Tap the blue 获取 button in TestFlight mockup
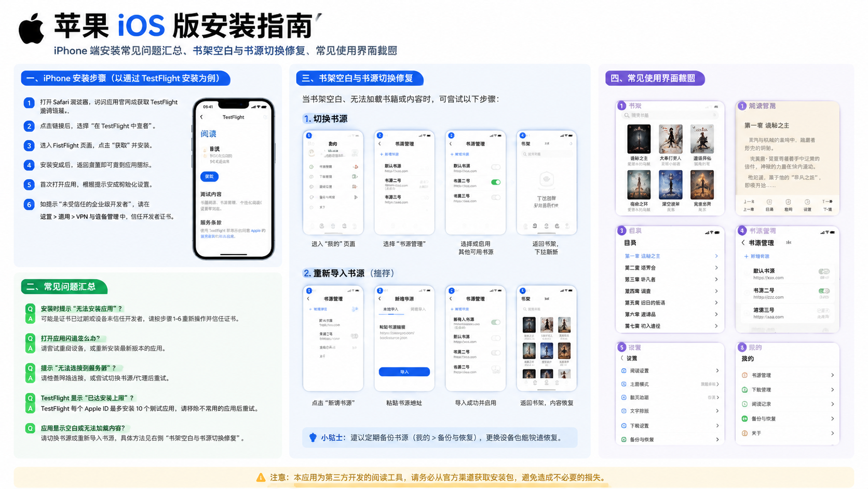This screenshot has width=868, height=489. pos(209,177)
